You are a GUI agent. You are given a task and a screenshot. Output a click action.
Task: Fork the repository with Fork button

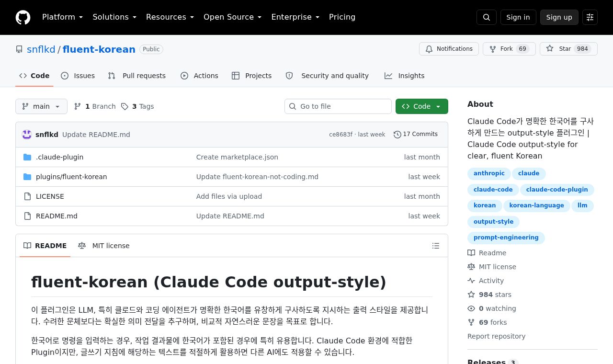click(509, 49)
